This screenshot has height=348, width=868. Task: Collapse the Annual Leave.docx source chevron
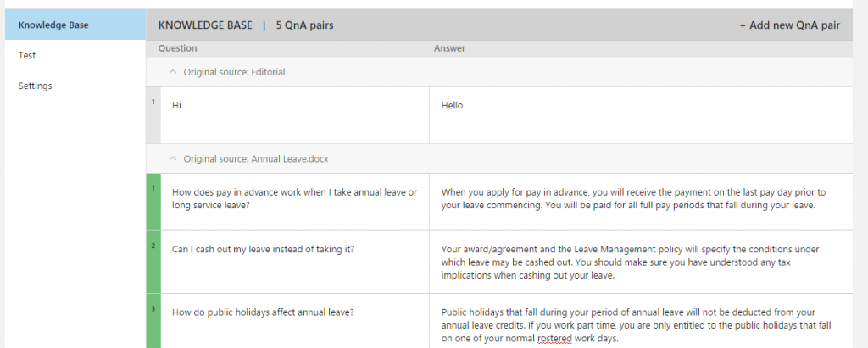pos(173,159)
